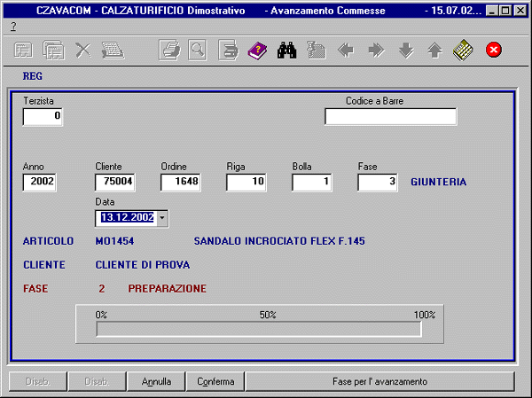Click the Ordine field showing 1648
The image size is (532, 398).
point(181,183)
